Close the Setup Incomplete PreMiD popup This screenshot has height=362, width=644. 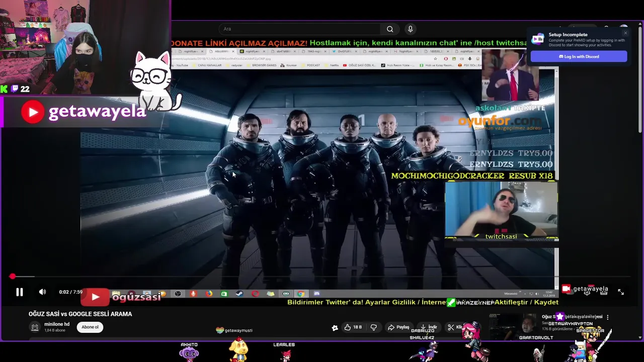(625, 33)
